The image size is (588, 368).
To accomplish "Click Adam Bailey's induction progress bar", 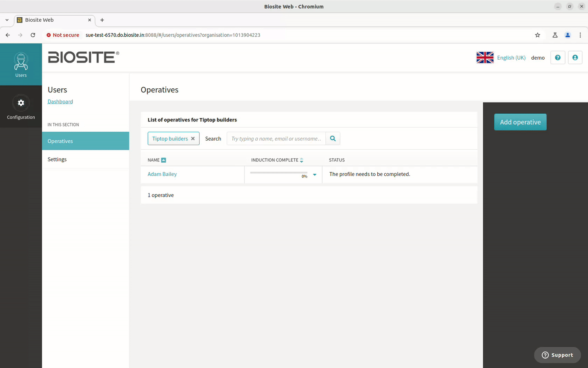I will 278,173.
